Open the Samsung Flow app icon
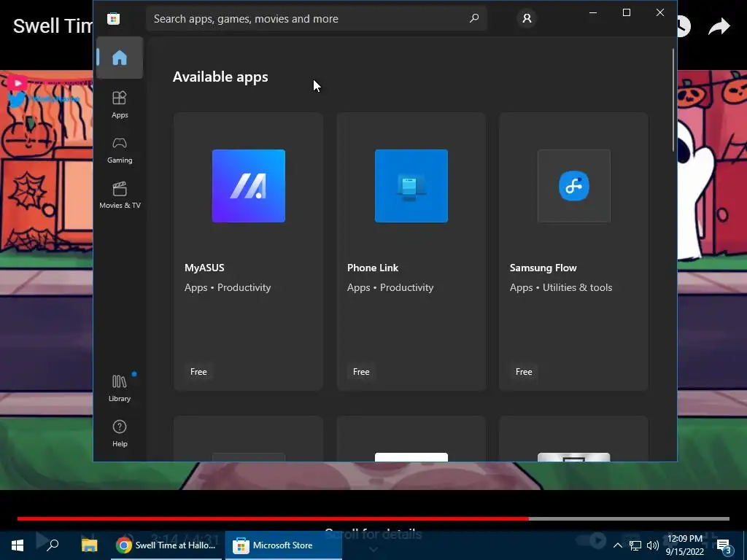The height and width of the screenshot is (560, 747). click(x=573, y=186)
